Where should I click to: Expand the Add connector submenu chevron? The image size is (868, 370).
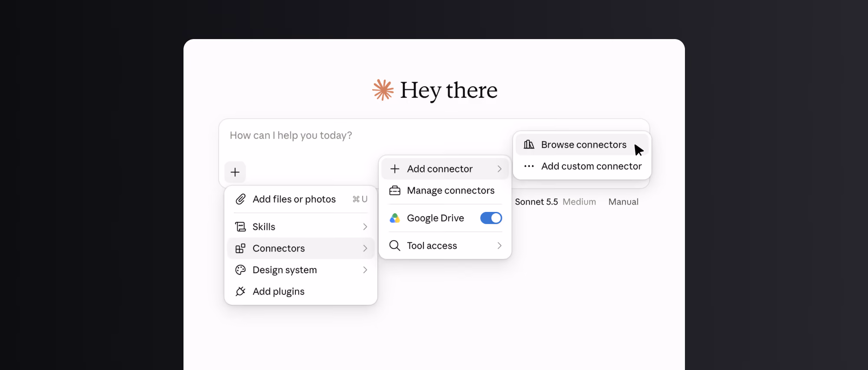pos(500,169)
